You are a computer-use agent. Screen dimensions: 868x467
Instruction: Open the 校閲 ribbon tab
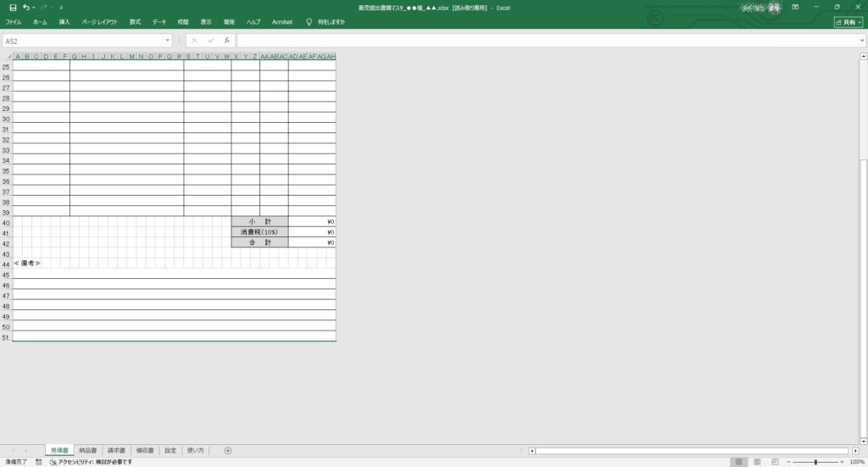point(183,22)
